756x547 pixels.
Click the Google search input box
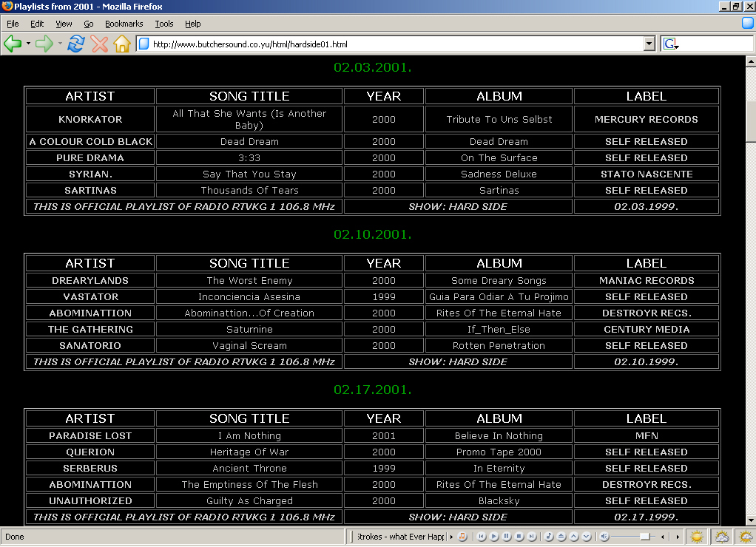(717, 44)
